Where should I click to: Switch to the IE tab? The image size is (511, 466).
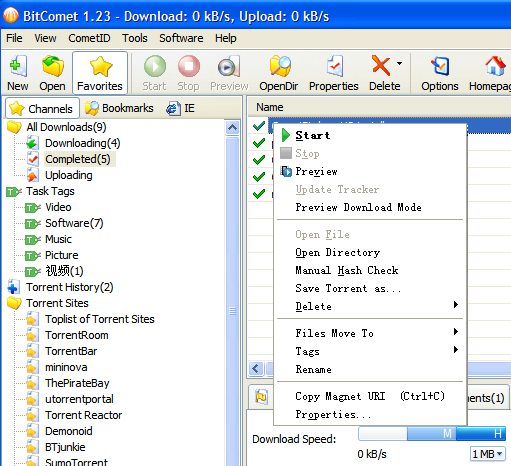(181, 108)
